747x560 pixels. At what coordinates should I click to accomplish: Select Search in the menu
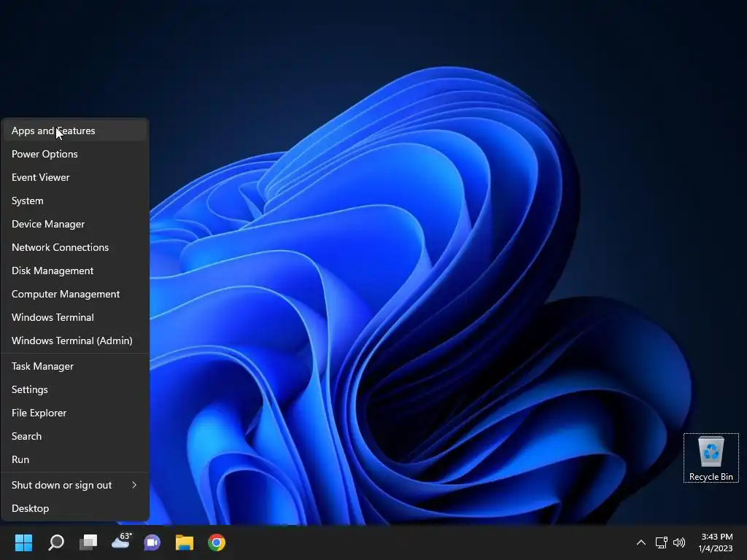75,436
